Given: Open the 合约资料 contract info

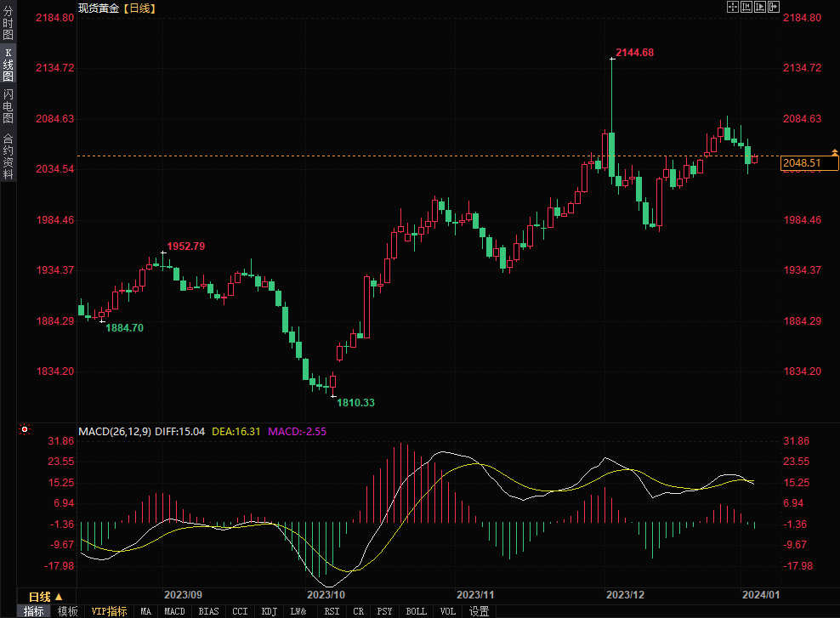Looking at the screenshot, I should [x=8, y=156].
